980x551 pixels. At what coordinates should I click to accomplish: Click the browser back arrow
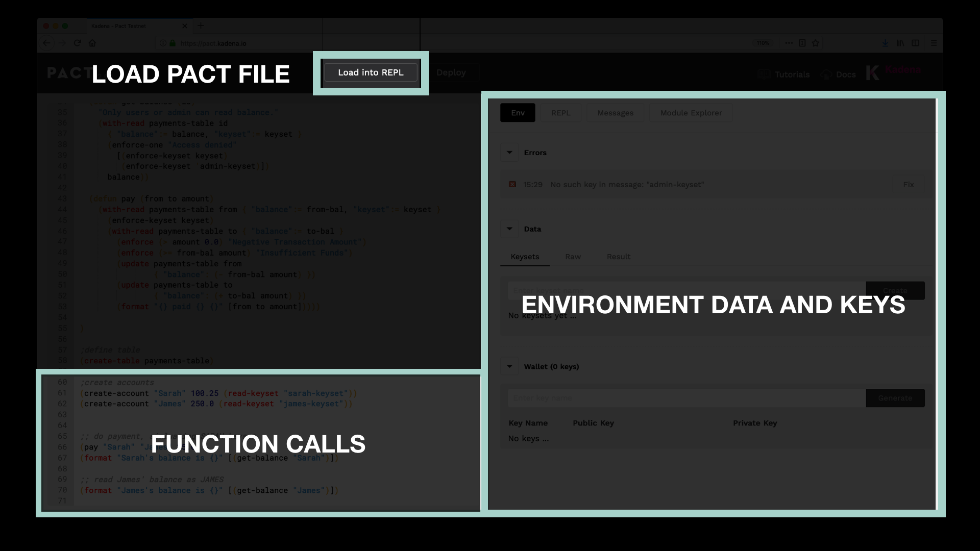47,43
